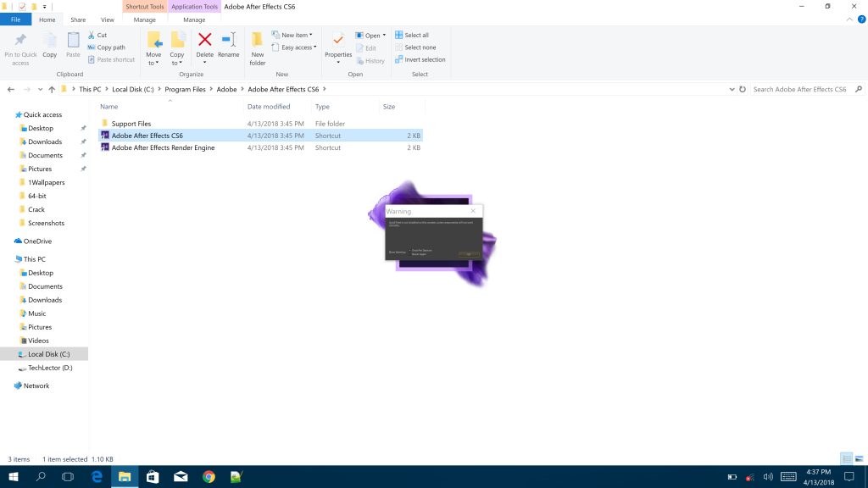Open the Windows Start menu
This screenshot has width=868, height=488.
coord(14,476)
